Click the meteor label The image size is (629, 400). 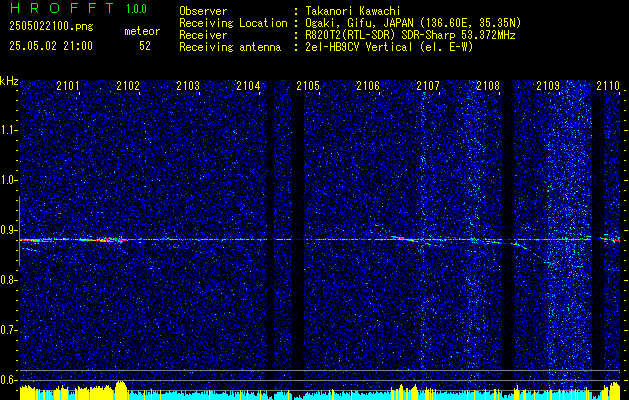[142, 31]
